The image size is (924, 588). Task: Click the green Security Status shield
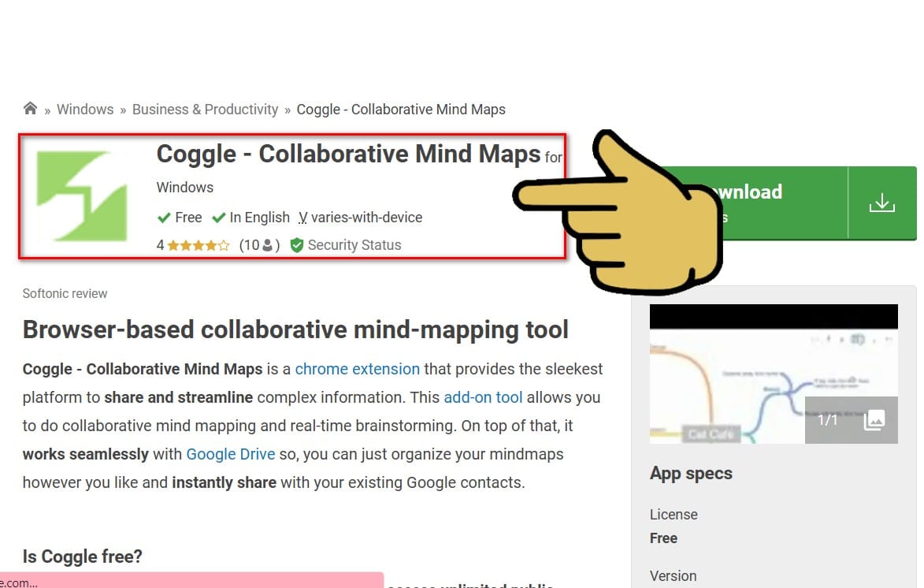(297, 245)
